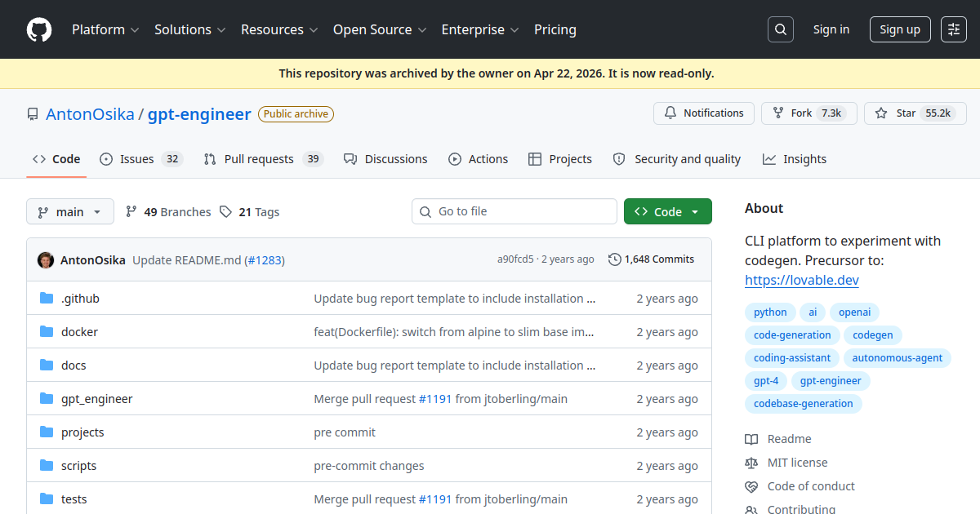
Task: Expand the Enterprise menu
Action: pos(480,29)
